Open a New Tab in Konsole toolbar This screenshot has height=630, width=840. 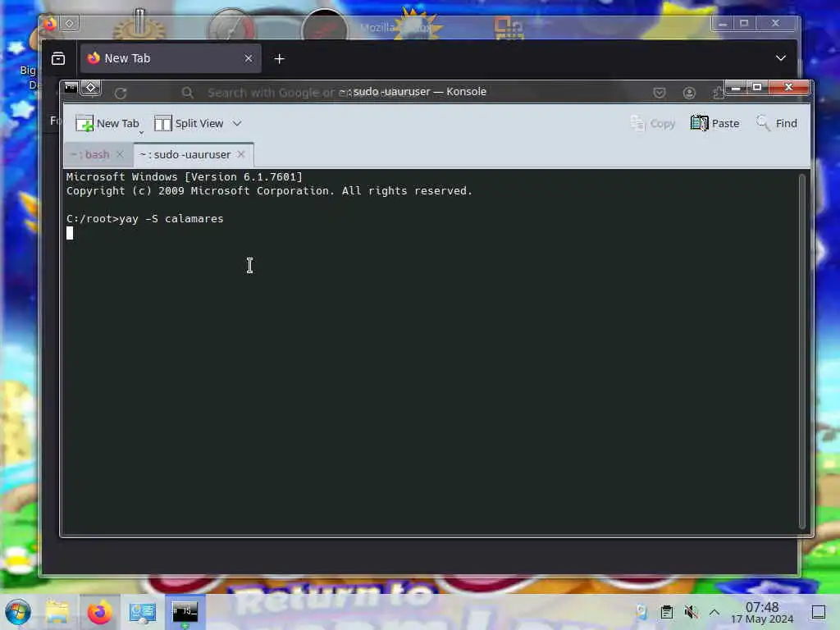click(107, 123)
